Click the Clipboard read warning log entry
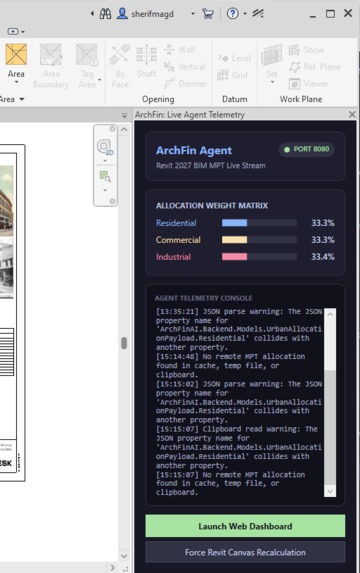This screenshot has height=573, width=360. click(x=239, y=447)
